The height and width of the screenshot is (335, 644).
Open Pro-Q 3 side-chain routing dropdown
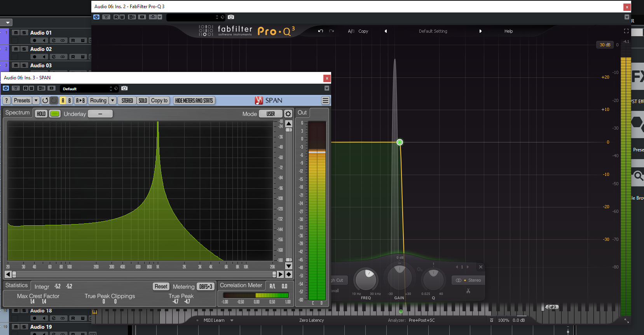point(159,17)
